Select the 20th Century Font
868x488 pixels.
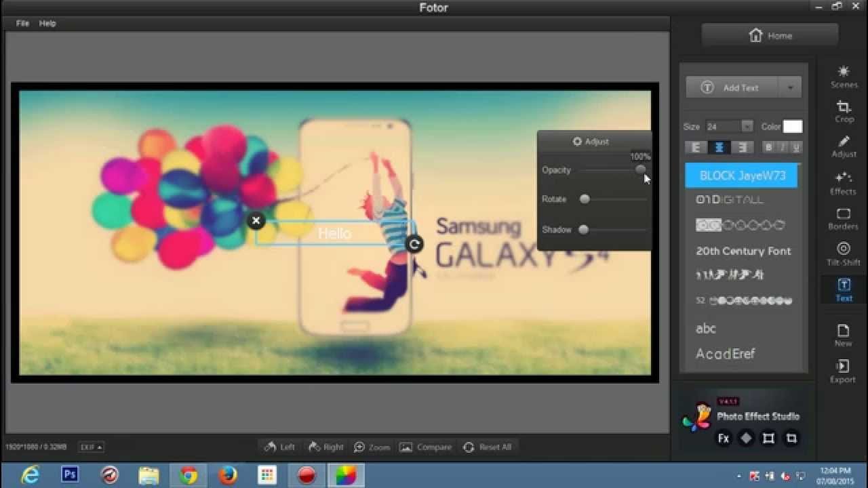pyautogui.click(x=742, y=251)
